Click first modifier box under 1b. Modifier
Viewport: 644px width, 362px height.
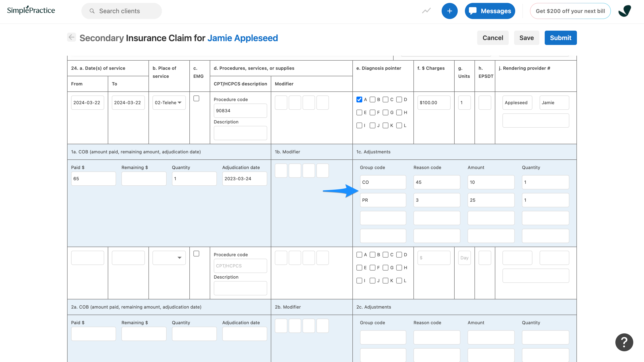click(281, 171)
